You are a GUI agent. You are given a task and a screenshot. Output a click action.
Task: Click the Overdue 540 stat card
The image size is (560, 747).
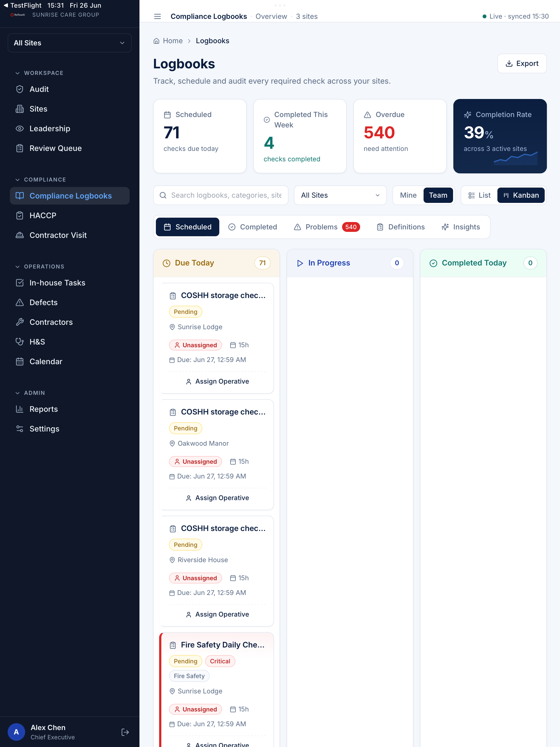(400, 136)
